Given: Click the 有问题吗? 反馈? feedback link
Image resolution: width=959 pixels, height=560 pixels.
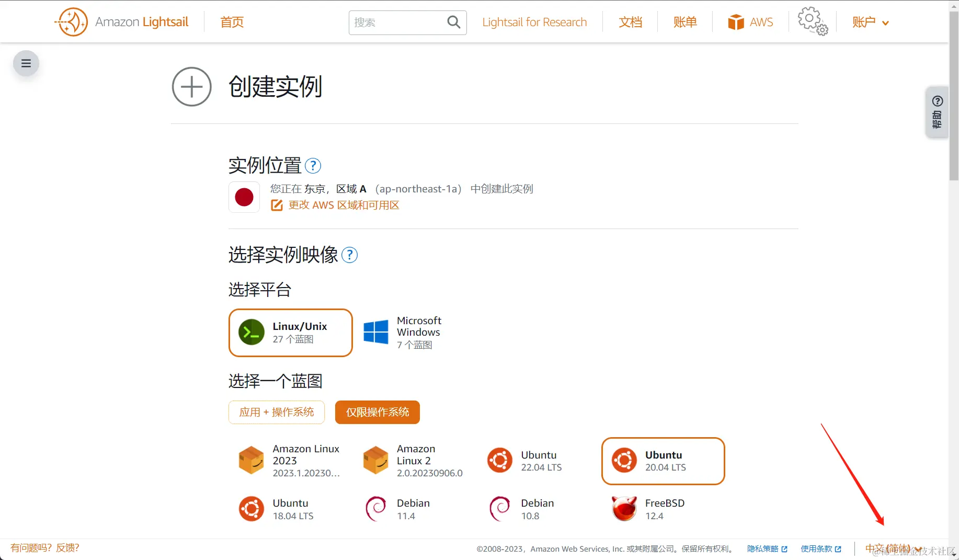Looking at the screenshot, I should click(45, 547).
